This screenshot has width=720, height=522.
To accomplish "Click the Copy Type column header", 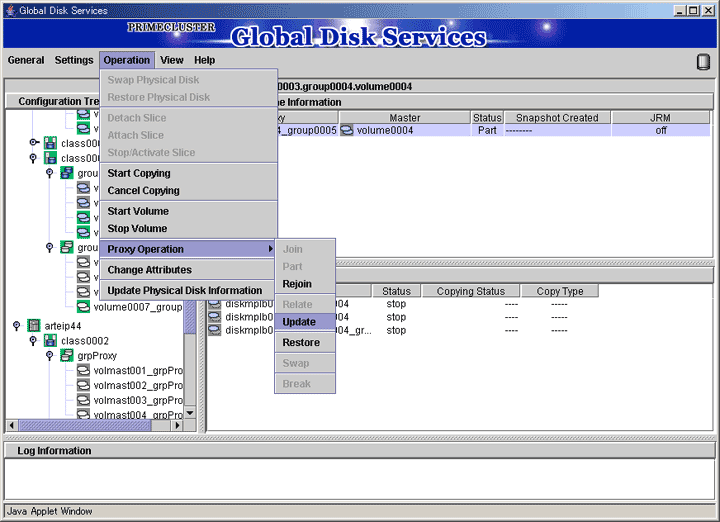I will coord(560,291).
